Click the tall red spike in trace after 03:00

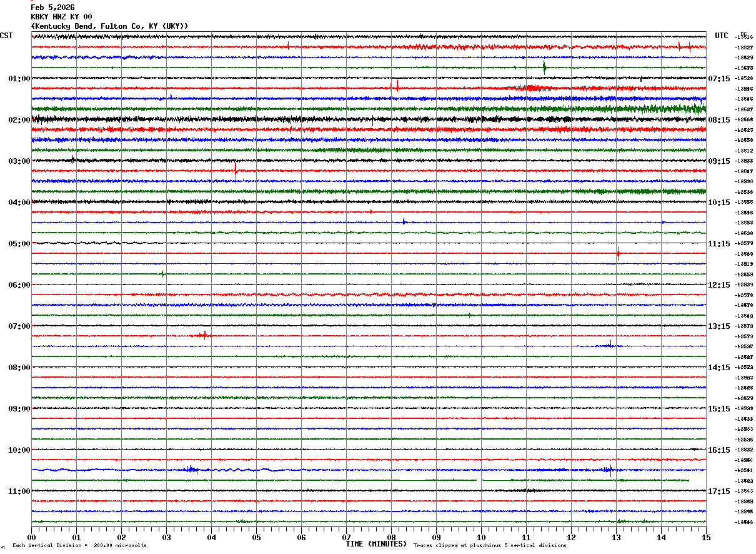[x=236, y=171]
